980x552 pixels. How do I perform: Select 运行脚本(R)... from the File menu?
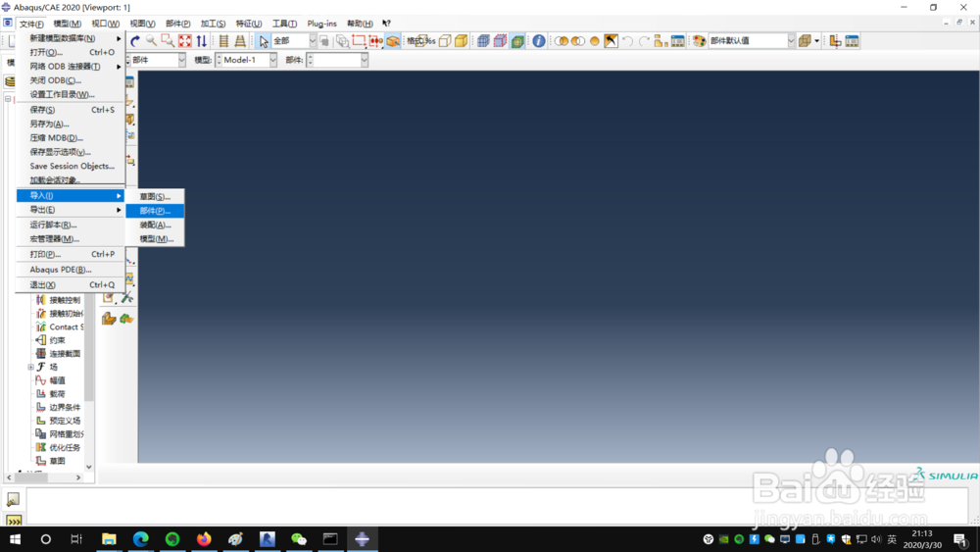click(x=70, y=225)
